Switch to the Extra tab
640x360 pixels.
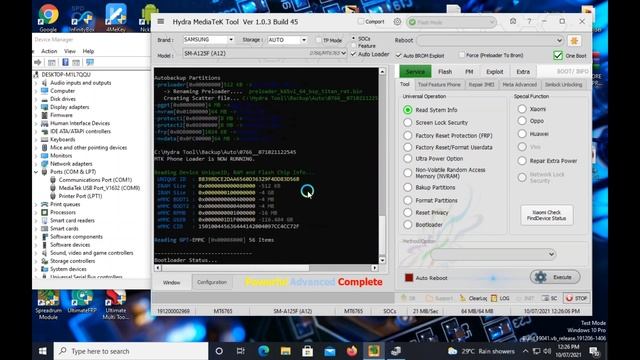pyautogui.click(x=523, y=71)
